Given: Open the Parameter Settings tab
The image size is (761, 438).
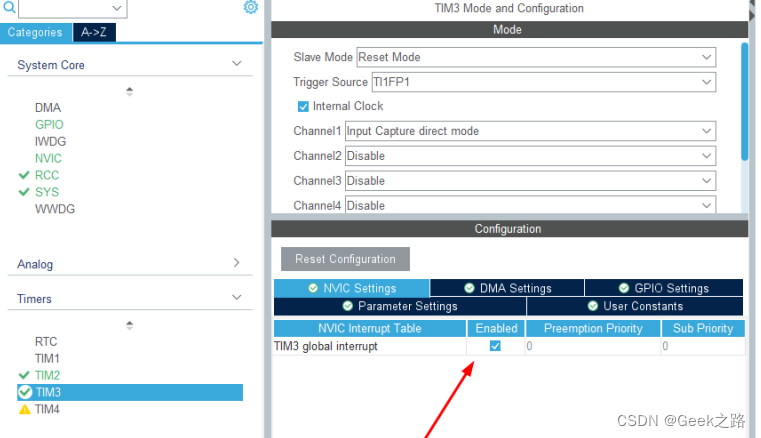Looking at the screenshot, I should [400, 306].
